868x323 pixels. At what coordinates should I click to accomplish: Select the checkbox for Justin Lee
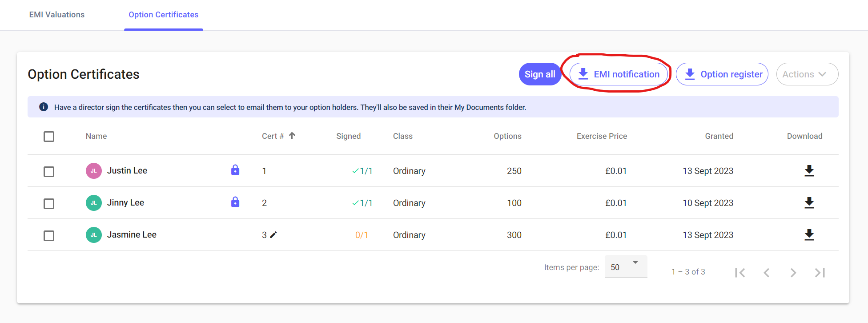[x=49, y=171]
